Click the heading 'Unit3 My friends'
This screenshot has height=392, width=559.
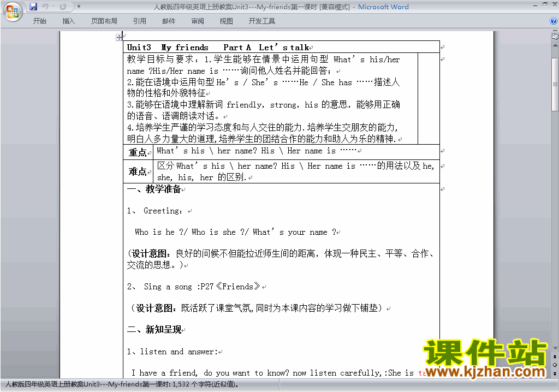tap(168, 47)
